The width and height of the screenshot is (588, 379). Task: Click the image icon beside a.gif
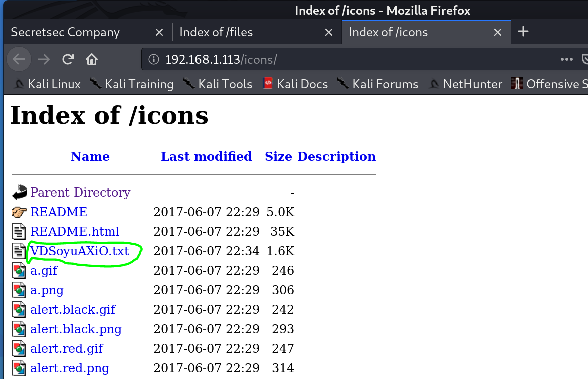pyautogui.click(x=19, y=271)
